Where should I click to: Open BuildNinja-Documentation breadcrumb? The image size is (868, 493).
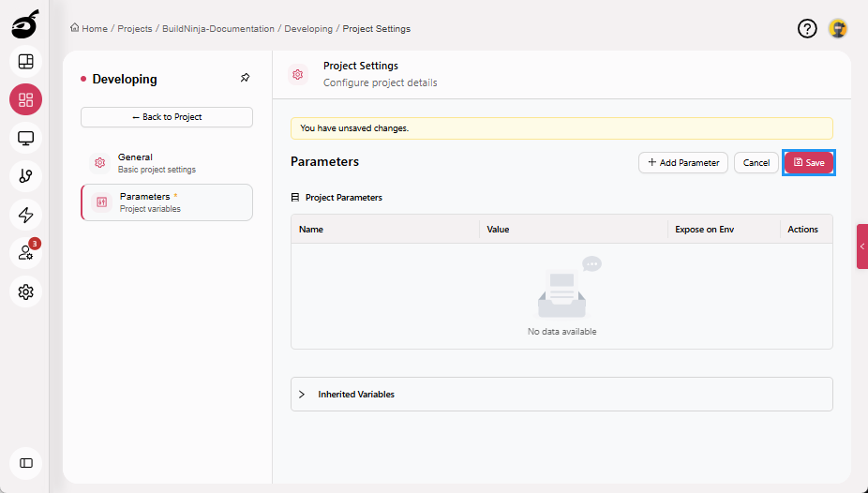click(x=218, y=28)
